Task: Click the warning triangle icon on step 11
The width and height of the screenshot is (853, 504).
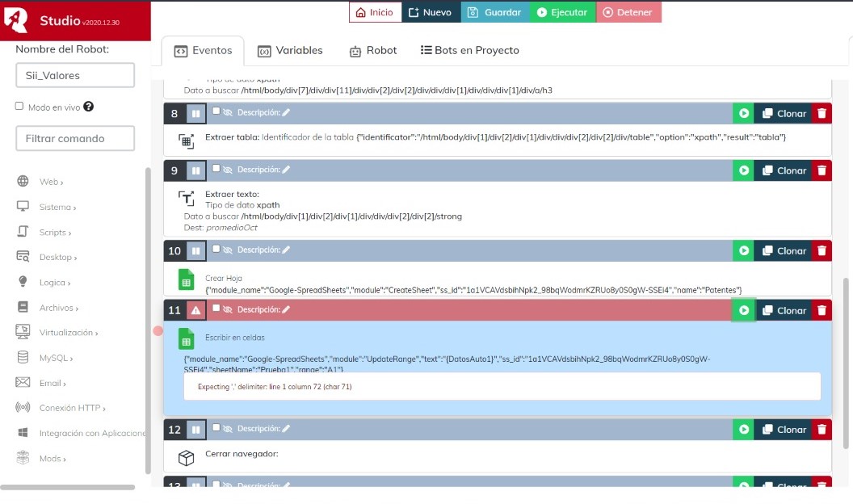Action: tap(196, 310)
